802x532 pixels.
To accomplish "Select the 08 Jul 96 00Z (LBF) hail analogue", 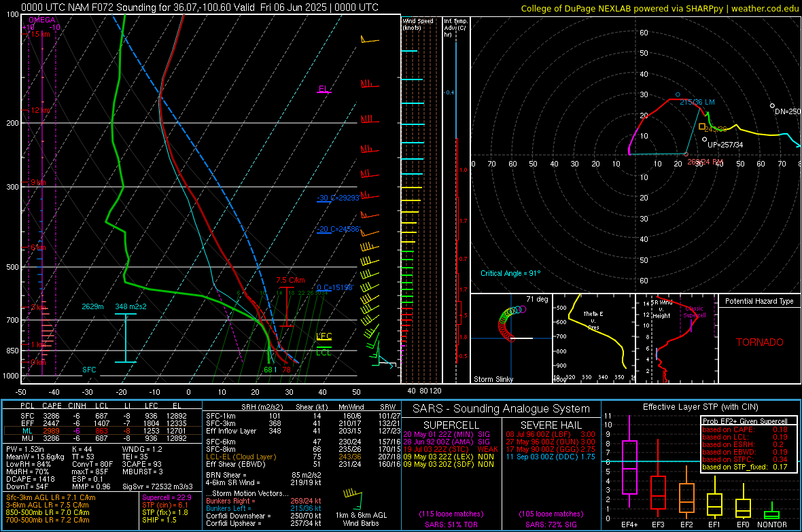I will [551, 434].
